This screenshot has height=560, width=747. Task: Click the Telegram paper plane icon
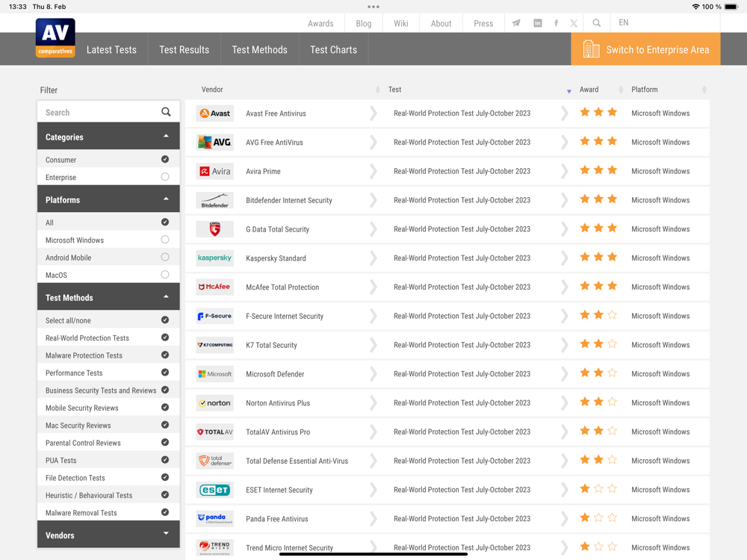click(x=516, y=23)
